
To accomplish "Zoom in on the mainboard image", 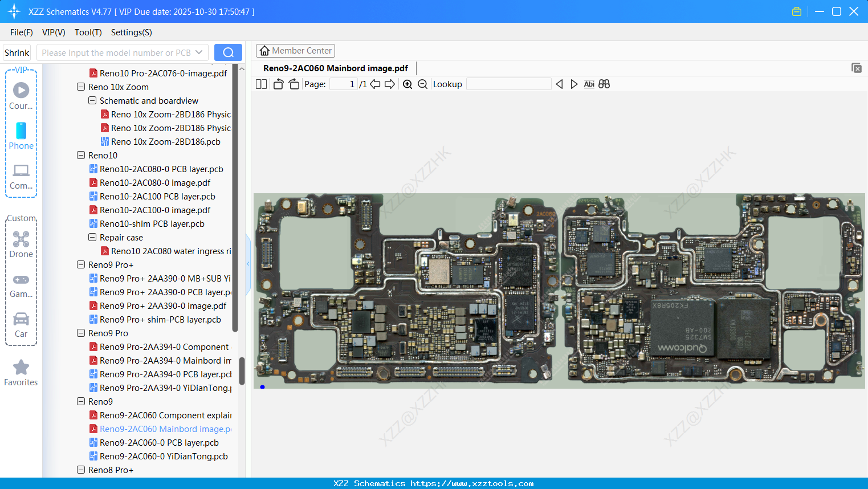I will point(407,84).
